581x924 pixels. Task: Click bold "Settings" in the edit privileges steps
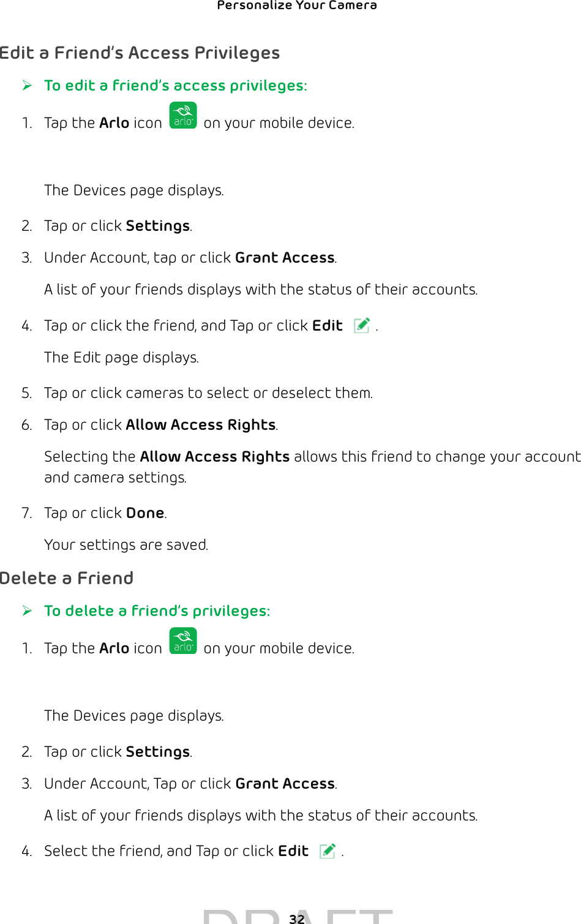(x=158, y=226)
